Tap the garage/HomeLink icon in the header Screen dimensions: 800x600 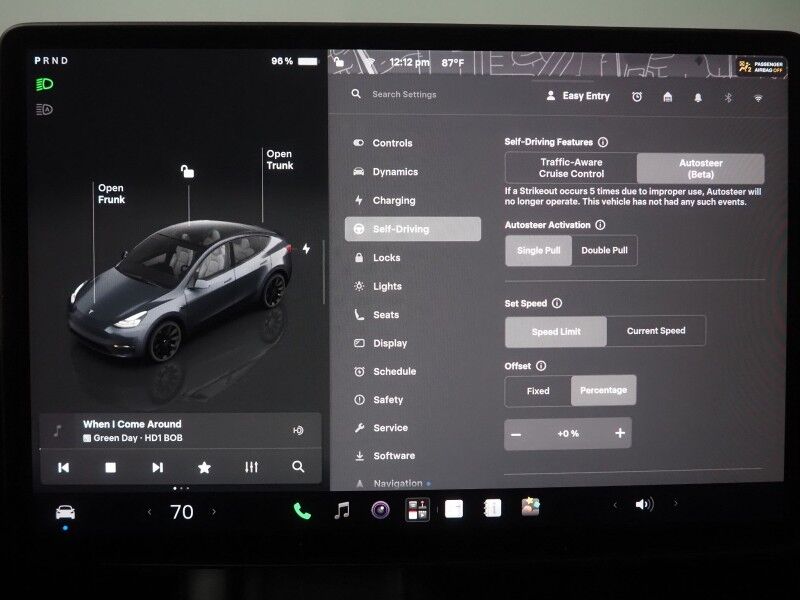667,96
